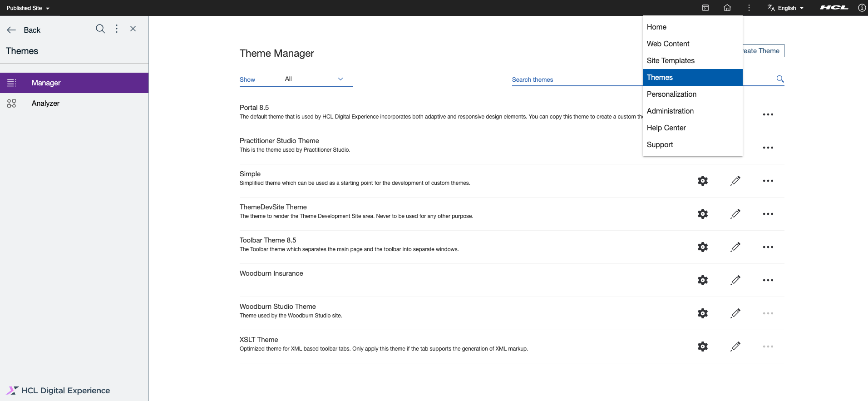The width and height of the screenshot is (868, 401).
Task: Edit the Simple theme with pencil
Action: click(735, 181)
